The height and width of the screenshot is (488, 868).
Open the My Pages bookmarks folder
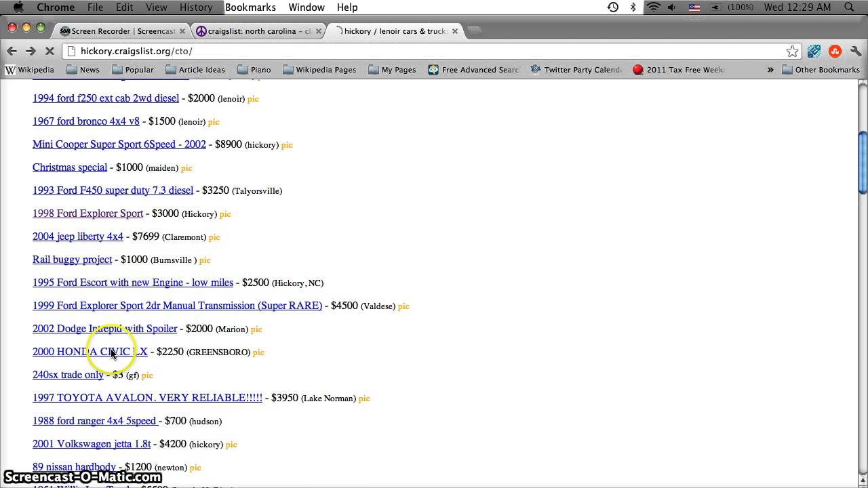(392, 70)
